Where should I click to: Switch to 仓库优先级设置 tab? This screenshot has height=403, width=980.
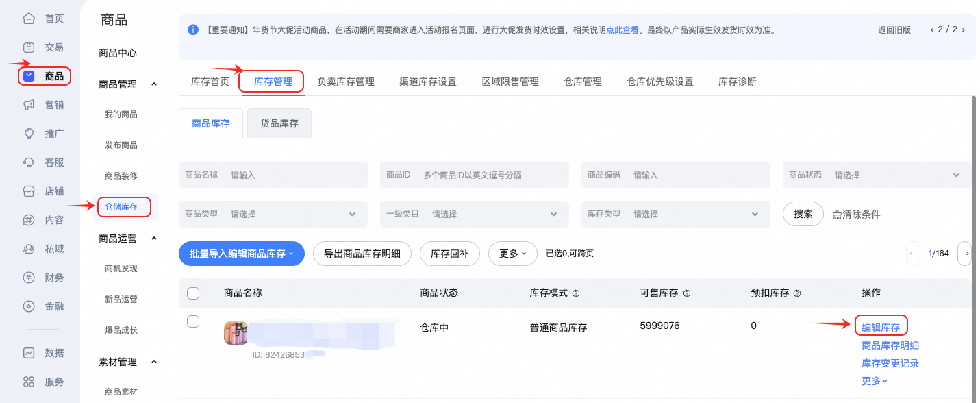coord(660,82)
